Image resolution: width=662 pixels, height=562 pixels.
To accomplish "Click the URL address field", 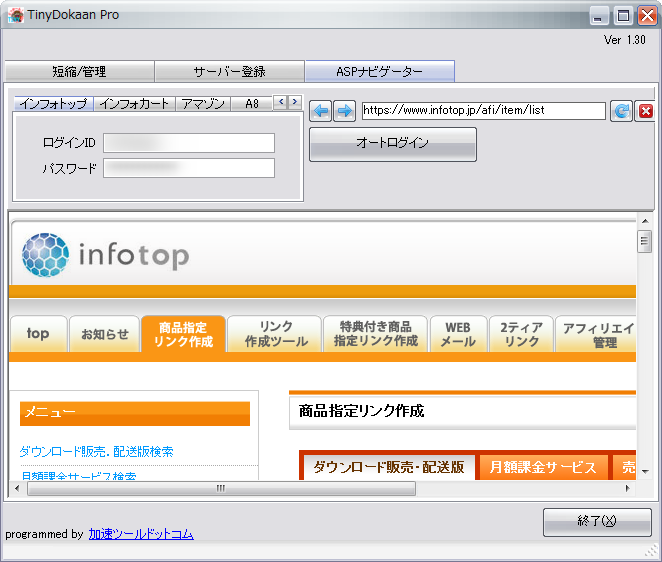I will point(482,111).
